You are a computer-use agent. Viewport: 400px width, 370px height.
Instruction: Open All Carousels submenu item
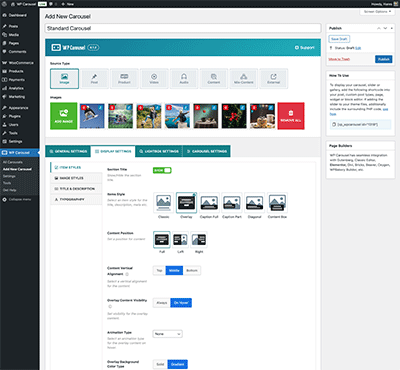click(13, 162)
